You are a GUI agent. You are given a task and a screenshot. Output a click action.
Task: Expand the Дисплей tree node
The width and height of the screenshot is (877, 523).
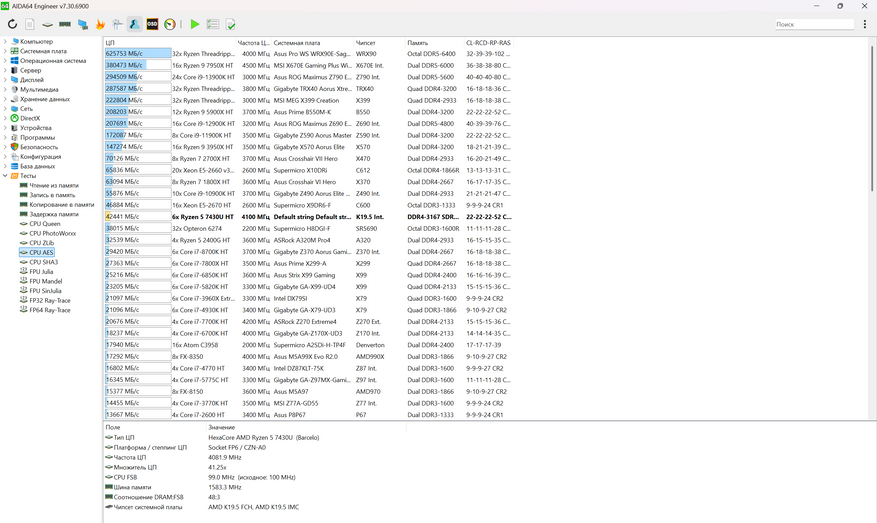pyautogui.click(x=5, y=79)
